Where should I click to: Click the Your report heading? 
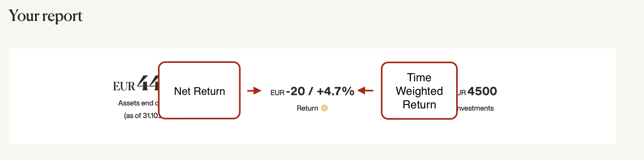click(x=46, y=16)
